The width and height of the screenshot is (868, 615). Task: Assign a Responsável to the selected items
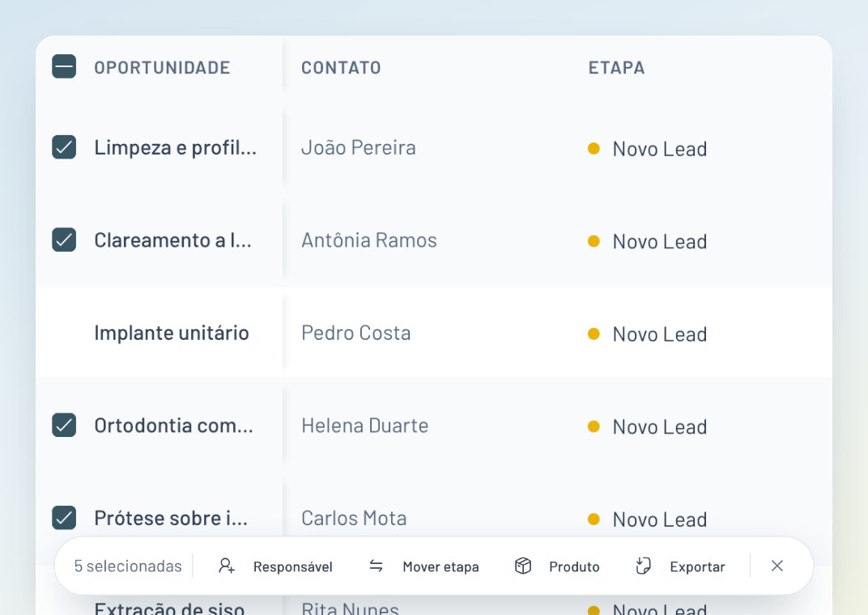(293, 567)
